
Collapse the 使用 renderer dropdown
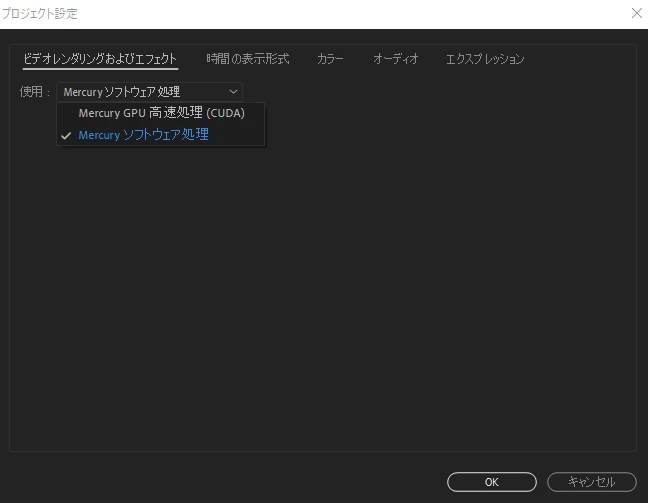[x=149, y=92]
